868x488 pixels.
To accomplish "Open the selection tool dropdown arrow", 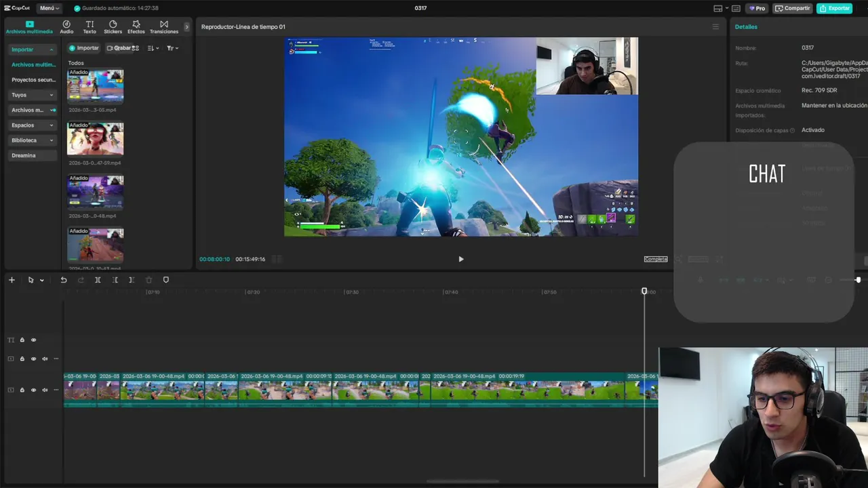I will tap(41, 280).
